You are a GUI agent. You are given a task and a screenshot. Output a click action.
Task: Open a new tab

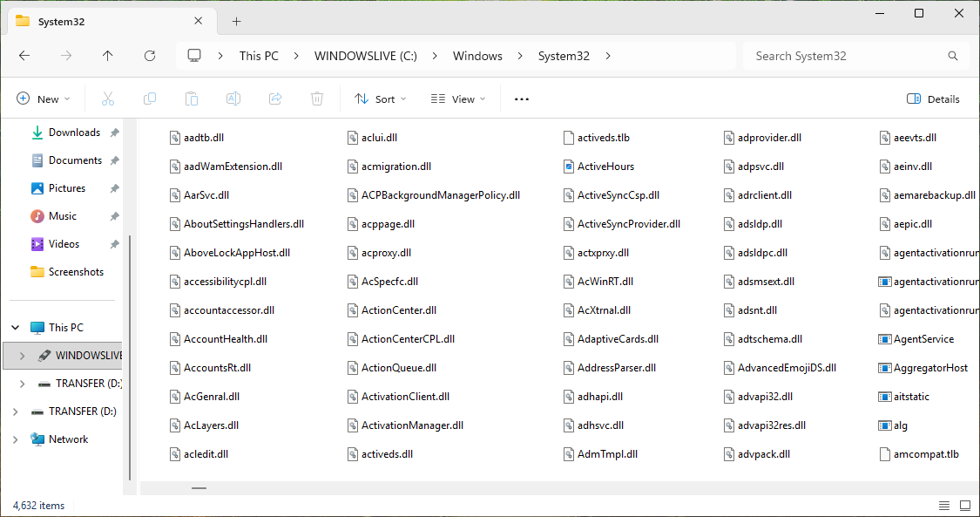point(236,21)
